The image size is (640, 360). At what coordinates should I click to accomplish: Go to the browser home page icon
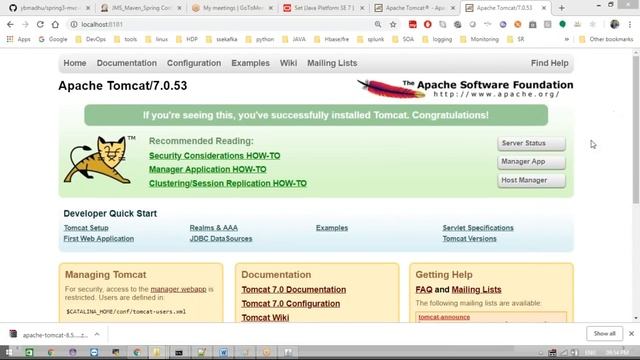55,24
